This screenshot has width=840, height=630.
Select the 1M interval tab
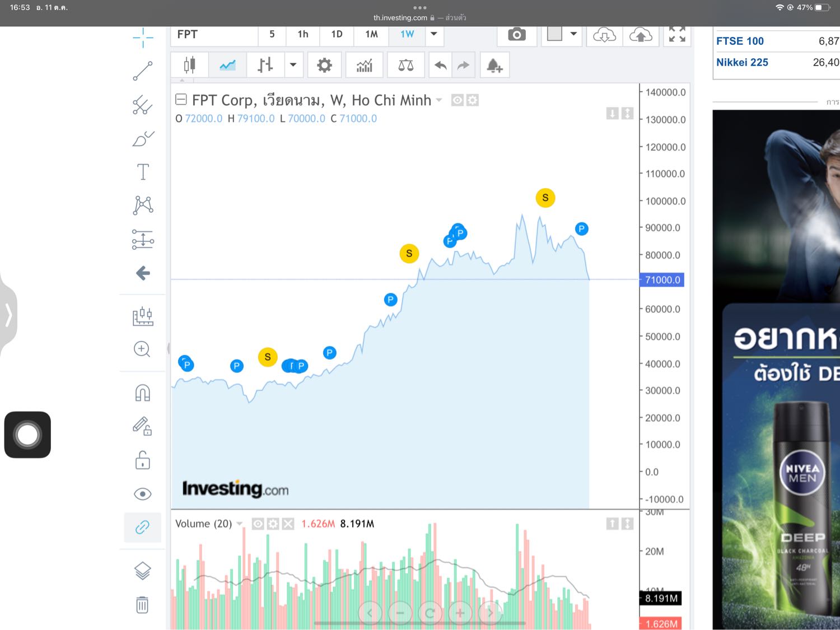[x=371, y=34]
